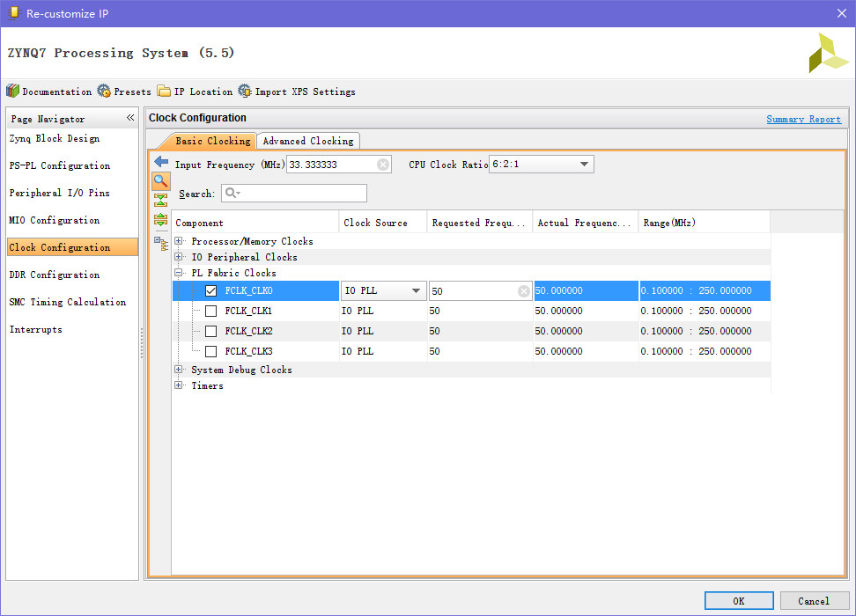Select the FCLK_CLK2 row label

[x=248, y=331]
